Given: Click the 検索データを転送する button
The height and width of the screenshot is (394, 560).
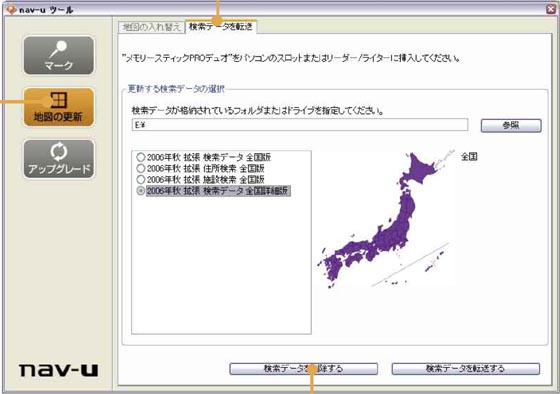Looking at the screenshot, I should click(465, 369).
